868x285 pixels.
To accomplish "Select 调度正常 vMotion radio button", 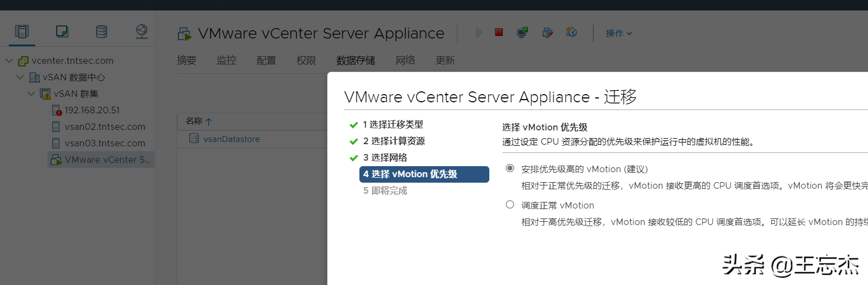I will click(x=510, y=205).
